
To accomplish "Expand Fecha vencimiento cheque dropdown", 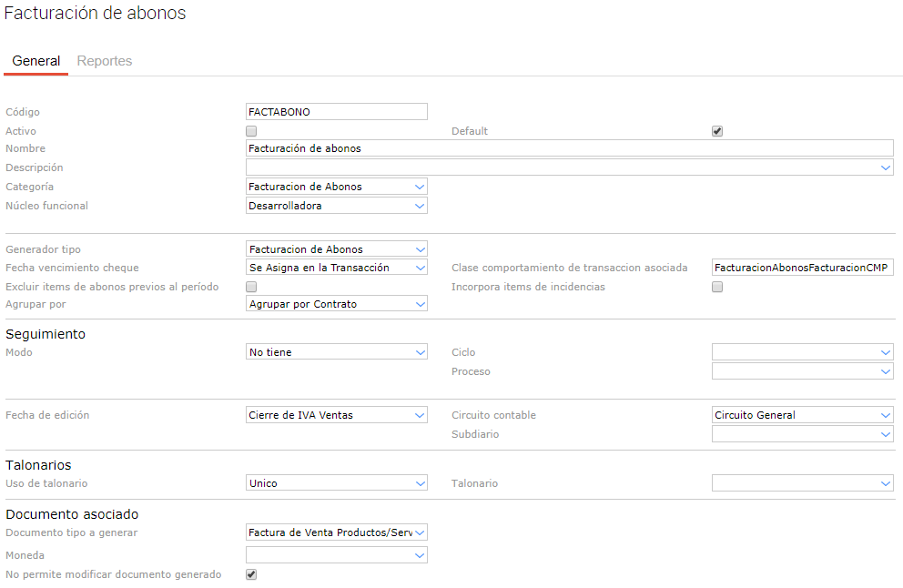I will [336, 268].
